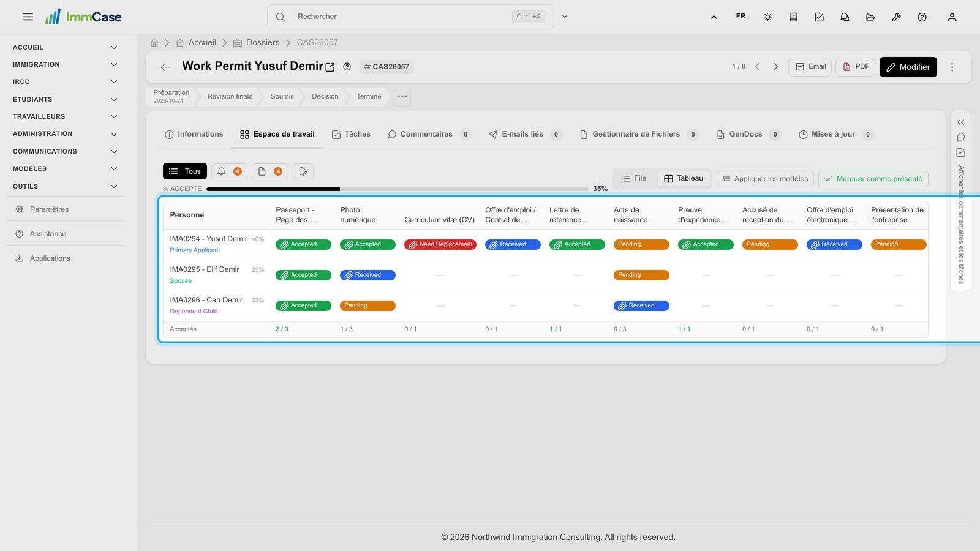Click the % accepté progress bar
Screen dimensions: 980x551
coord(399,189)
